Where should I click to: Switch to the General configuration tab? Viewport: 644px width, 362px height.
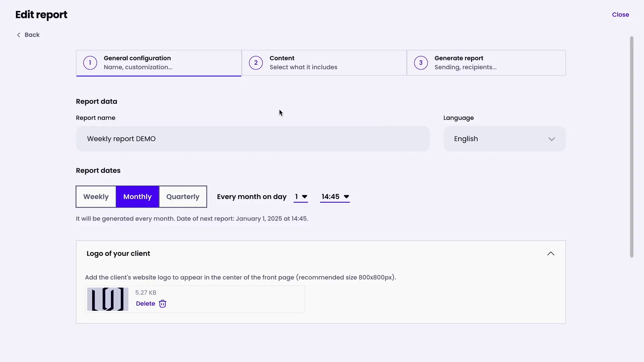coord(159,63)
